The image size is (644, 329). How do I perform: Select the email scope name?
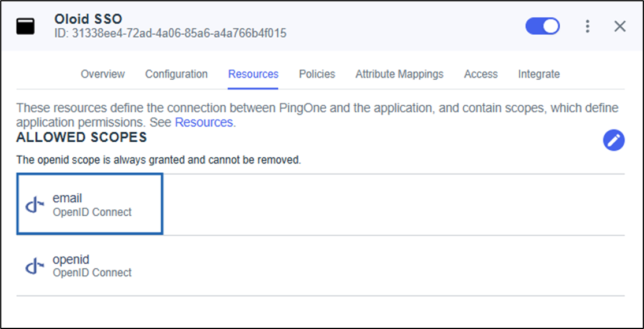68,198
